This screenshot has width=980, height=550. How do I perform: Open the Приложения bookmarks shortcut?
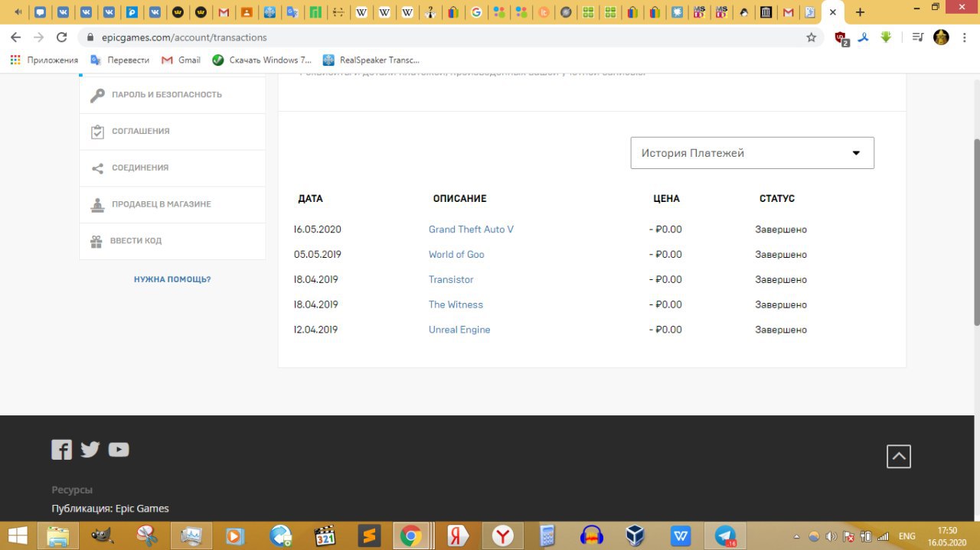[x=44, y=60]
